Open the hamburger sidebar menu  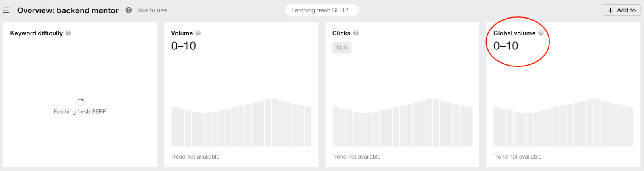coord(6,10)
